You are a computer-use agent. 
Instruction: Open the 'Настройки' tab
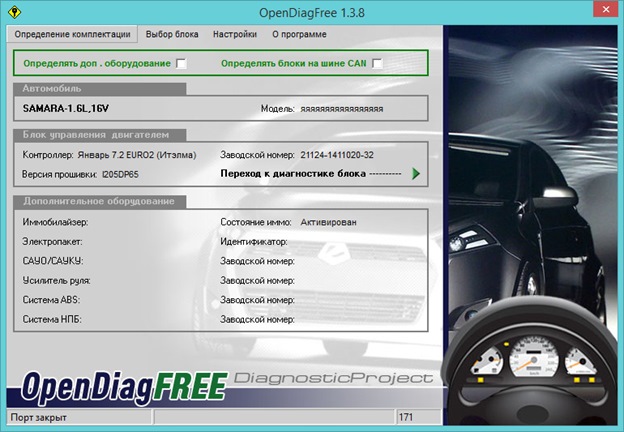click(235, 34)
